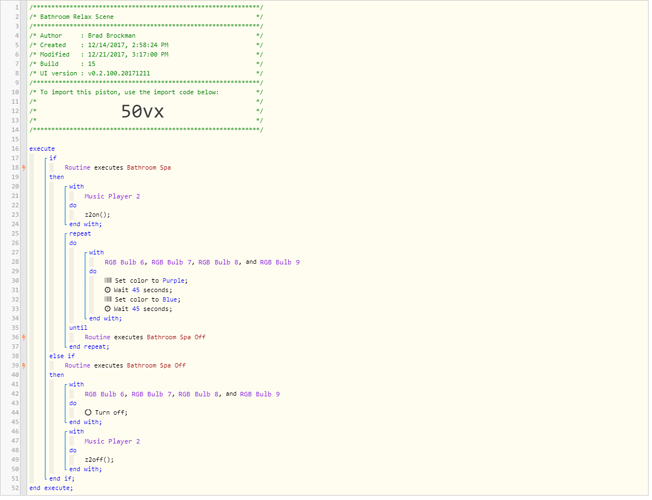The width and height of the screenshot is (652, 500).
Task: Click the do keyword on line 48
Action: coord(73,450)
